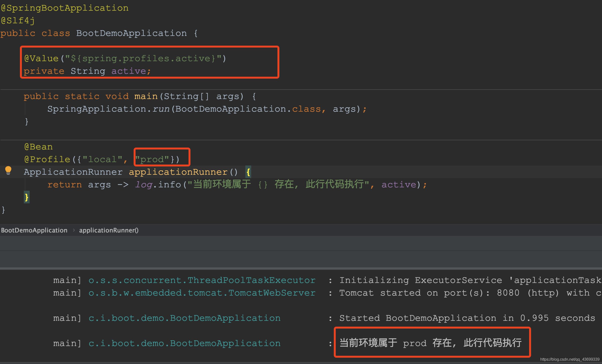
Task: Click the Chinese log message string in log.info
Action: point(278,184)
